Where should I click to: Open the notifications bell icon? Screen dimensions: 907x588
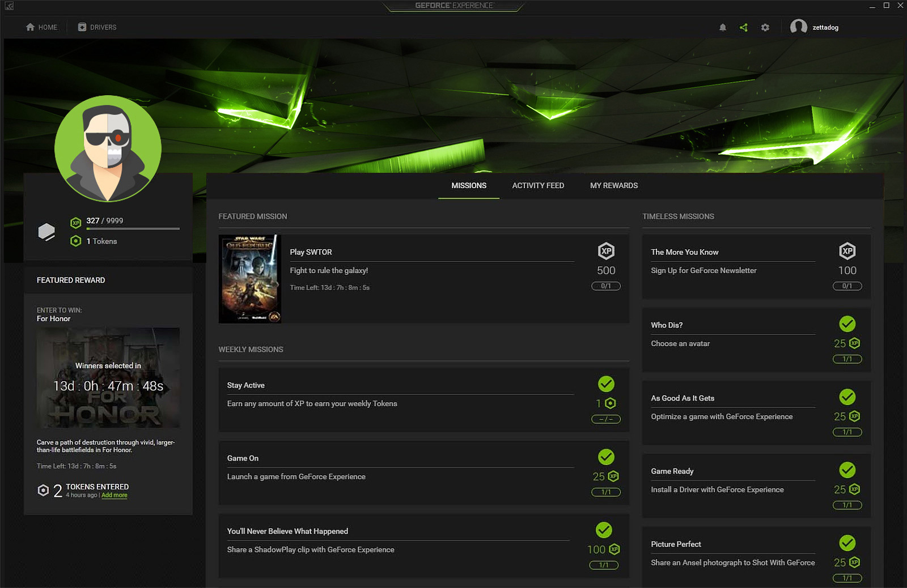pos(723,27)
